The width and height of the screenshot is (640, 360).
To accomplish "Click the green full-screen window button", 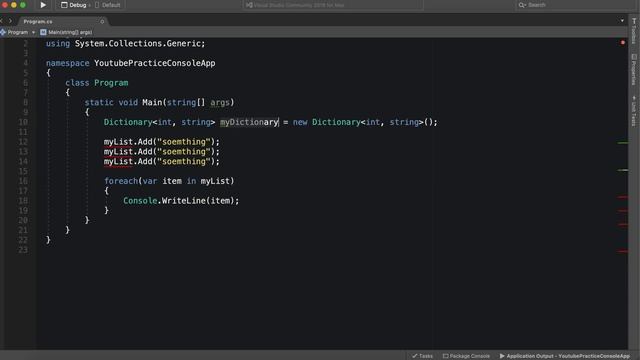I will tap(23, 5).
